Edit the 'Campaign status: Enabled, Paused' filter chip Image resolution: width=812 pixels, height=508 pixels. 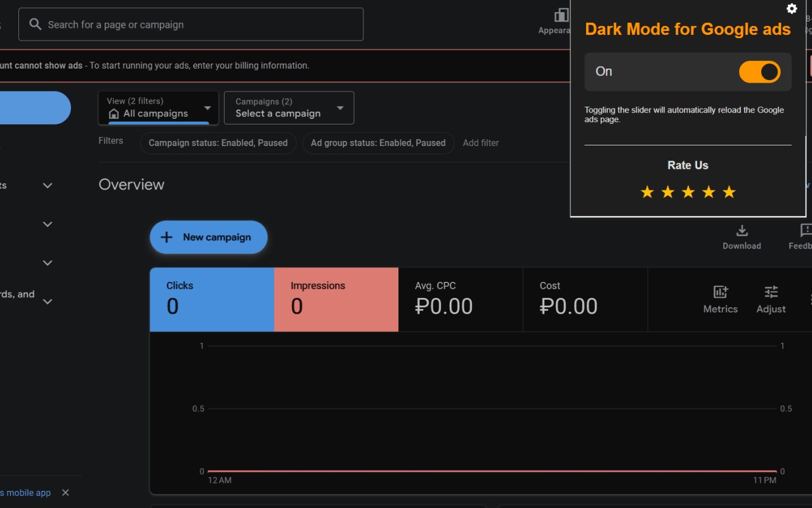click(218, 143)
